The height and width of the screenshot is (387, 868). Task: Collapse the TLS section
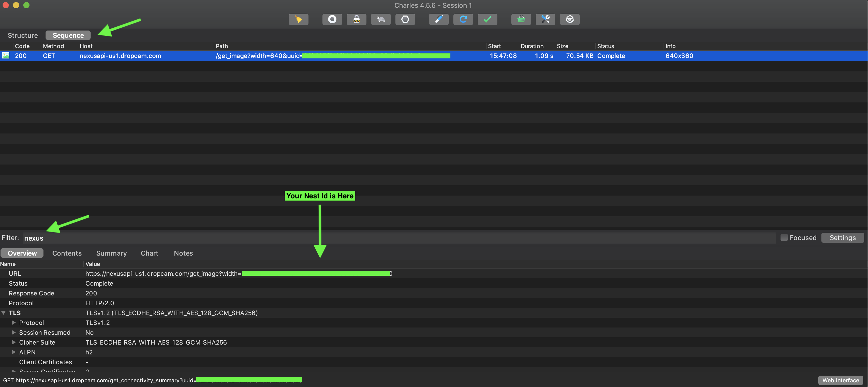[3, 313]
